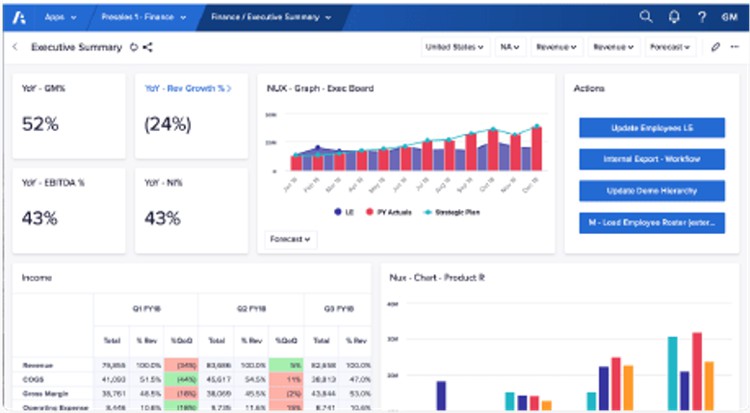Click the Update Employees LE button
The image size is (750, 413).
651,129
